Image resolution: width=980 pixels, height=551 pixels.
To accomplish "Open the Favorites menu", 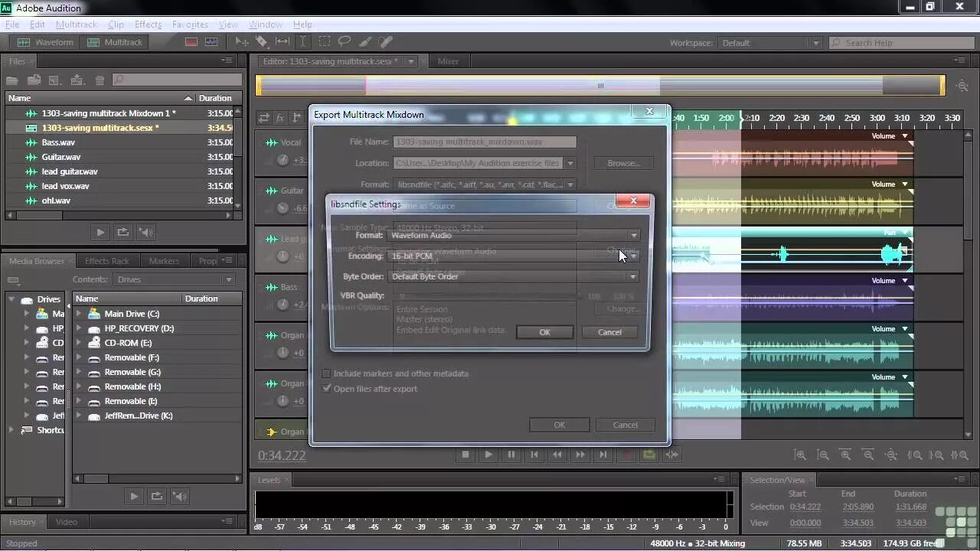I will click(190, 24).
